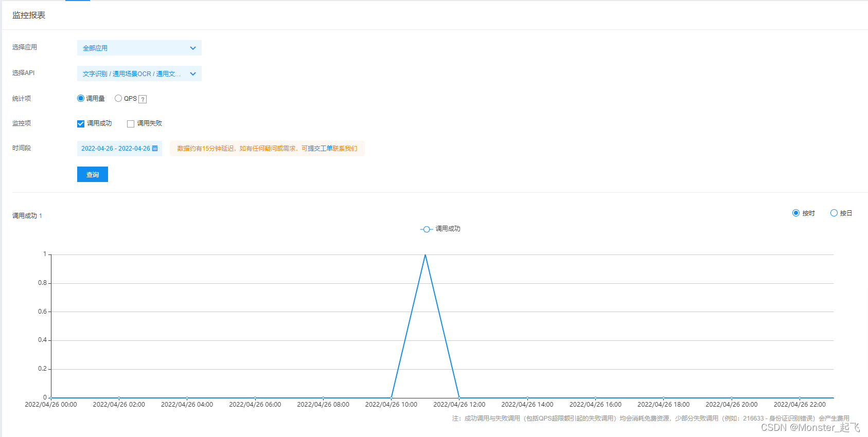868x437 pixels.
Task: Open the date range picker field
Action: coord(119,149)
